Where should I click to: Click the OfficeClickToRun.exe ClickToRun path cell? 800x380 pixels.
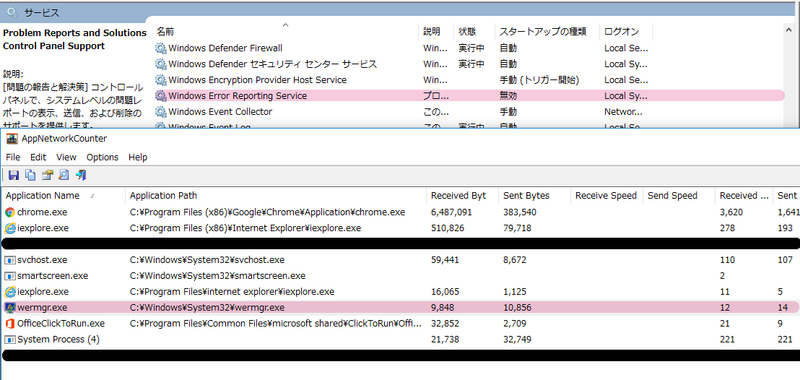(x=276, y=323)
